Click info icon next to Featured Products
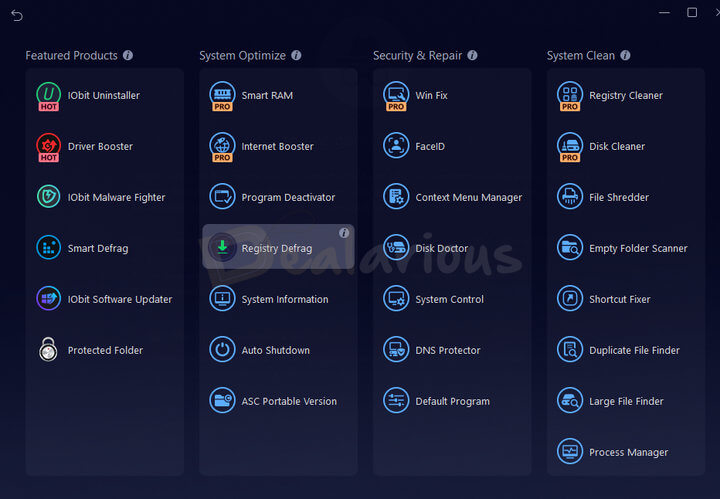720x499 pixels. point(128,56)
